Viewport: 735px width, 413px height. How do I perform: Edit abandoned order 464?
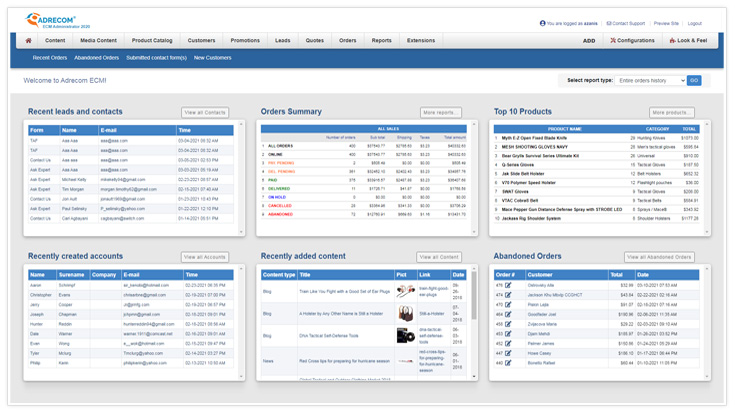tap(508, 315)
